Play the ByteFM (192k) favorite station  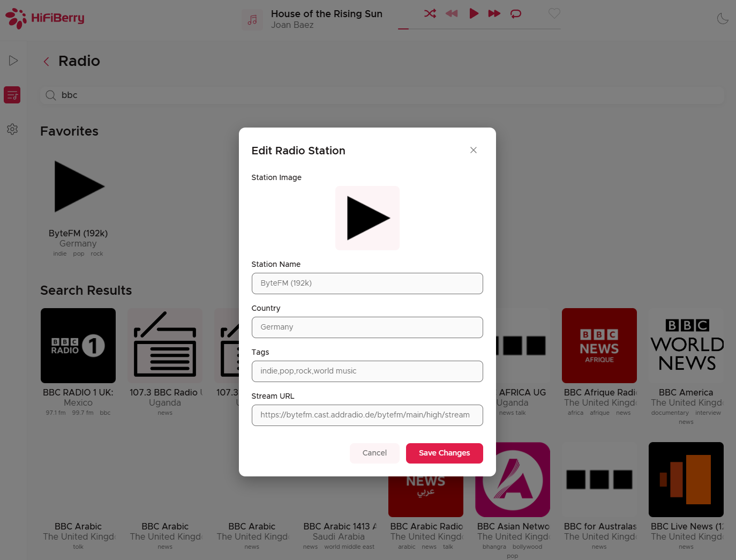(78, 186)
